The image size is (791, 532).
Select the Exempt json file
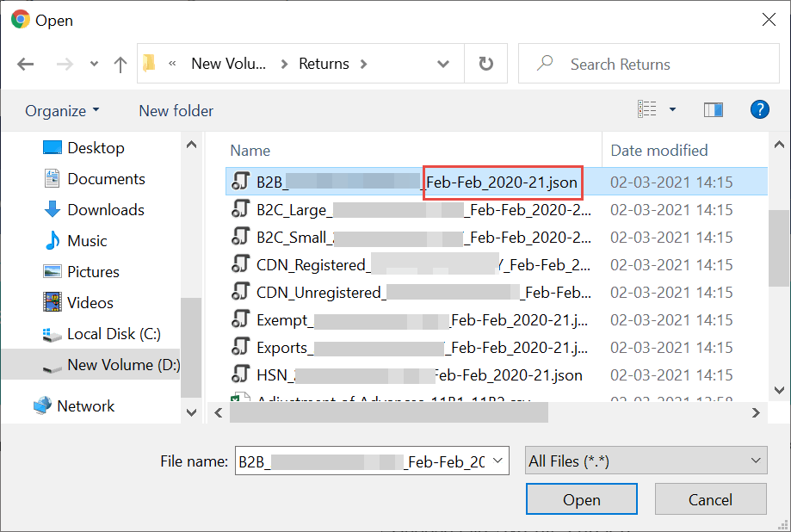[x=497, y=320]
